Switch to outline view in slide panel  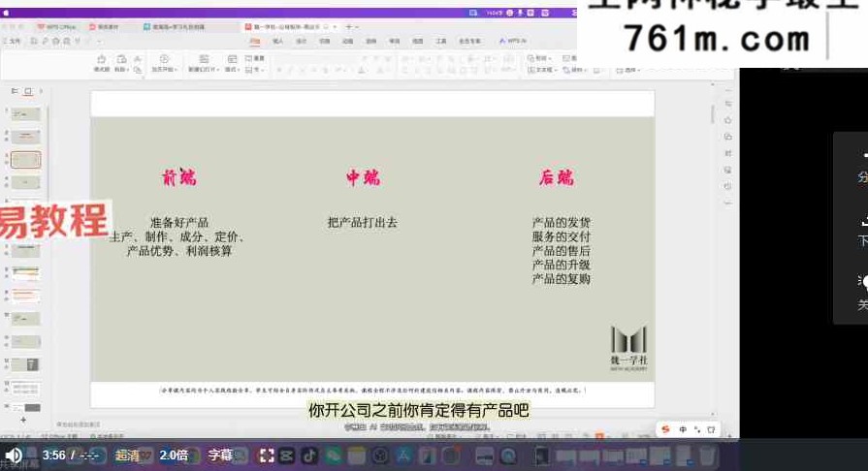(15, 91)
